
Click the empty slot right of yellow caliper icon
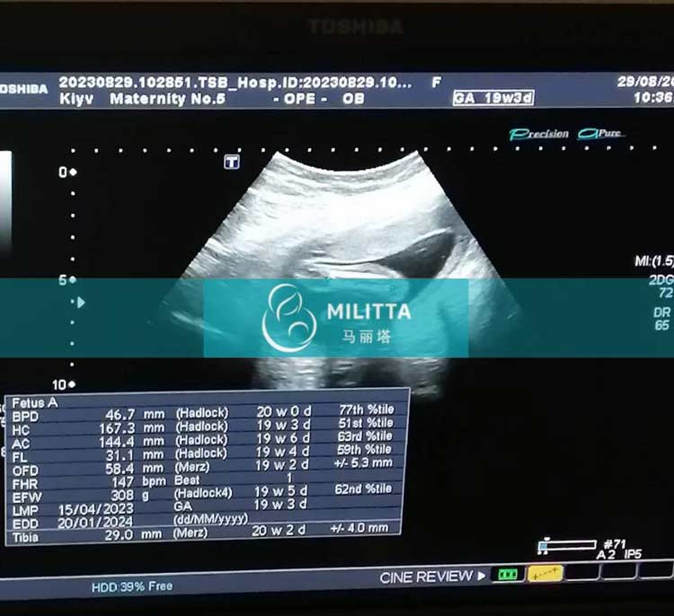tap(581, 572)
